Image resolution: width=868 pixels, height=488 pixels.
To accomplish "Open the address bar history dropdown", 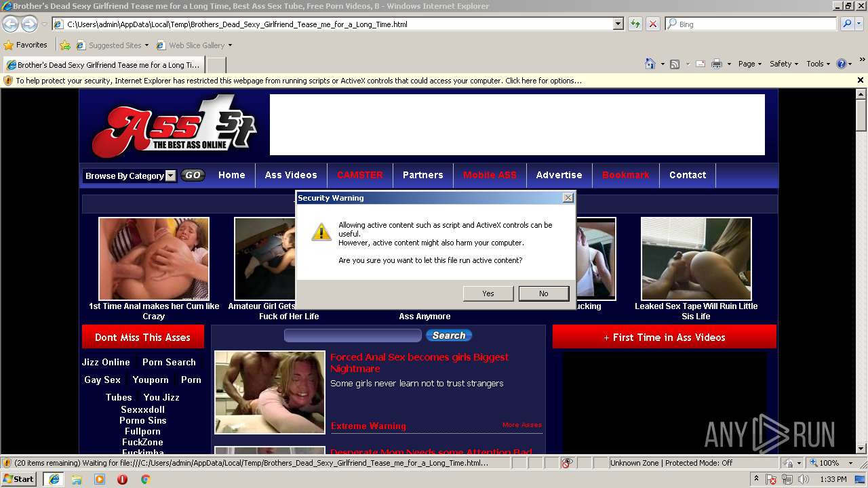I will (x=618, y=24).
